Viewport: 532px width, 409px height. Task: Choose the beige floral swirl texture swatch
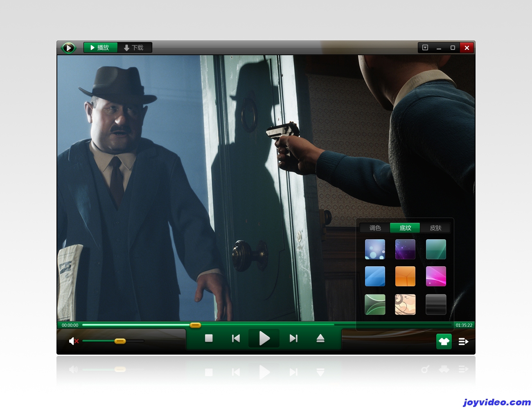pyautogui.click(x=405, y=305)
